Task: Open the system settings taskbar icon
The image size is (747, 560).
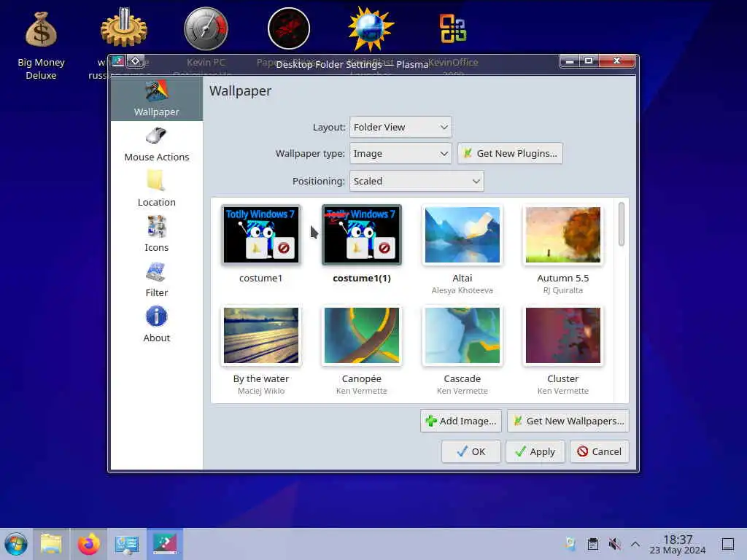Action: (127, 544)
